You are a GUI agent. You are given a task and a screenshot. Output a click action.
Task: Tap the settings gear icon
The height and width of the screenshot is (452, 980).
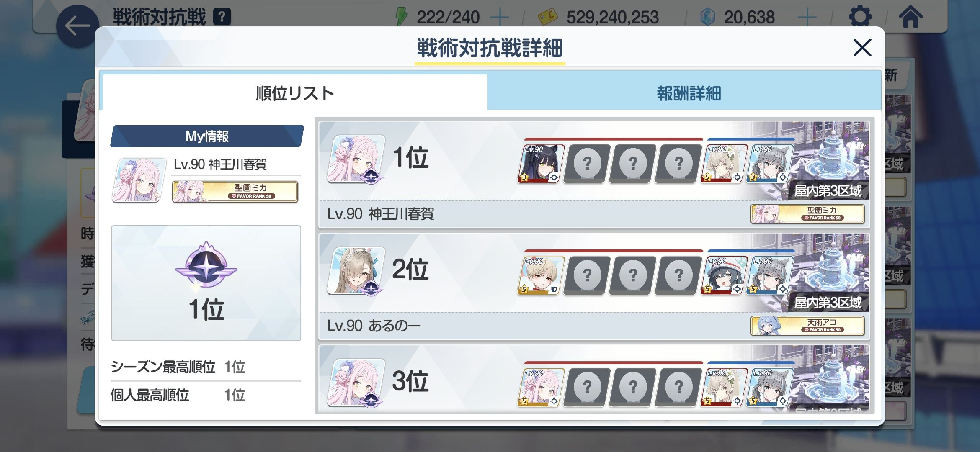[860, 17]
